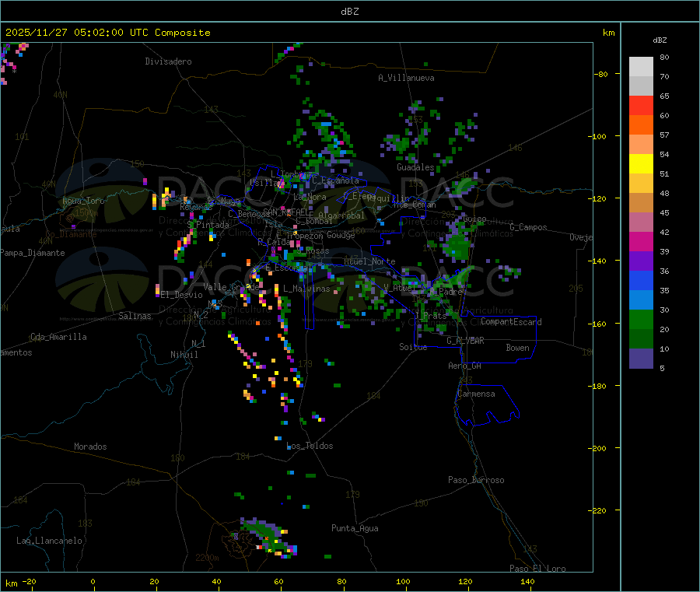Click the Lag_Llancanelo label

(x=50, y=540)
